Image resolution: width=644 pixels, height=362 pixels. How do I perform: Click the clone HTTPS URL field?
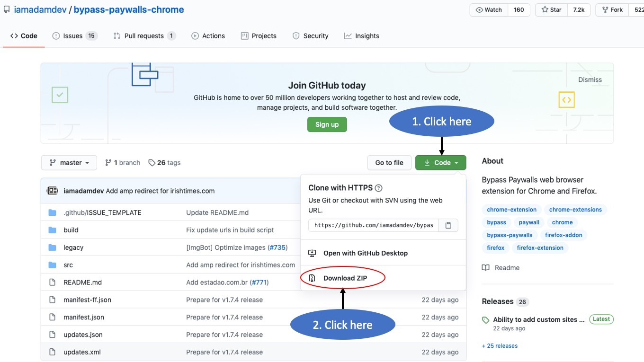coord(374,225)
